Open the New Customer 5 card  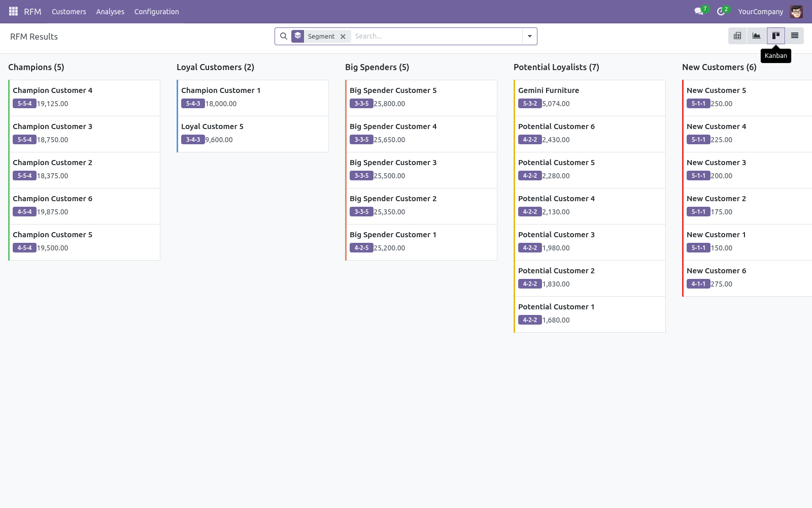click(x=748, y=98)
